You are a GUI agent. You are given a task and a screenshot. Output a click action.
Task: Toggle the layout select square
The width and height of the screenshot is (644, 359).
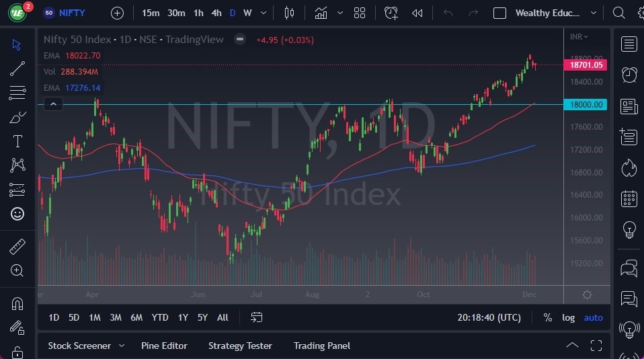499,13
